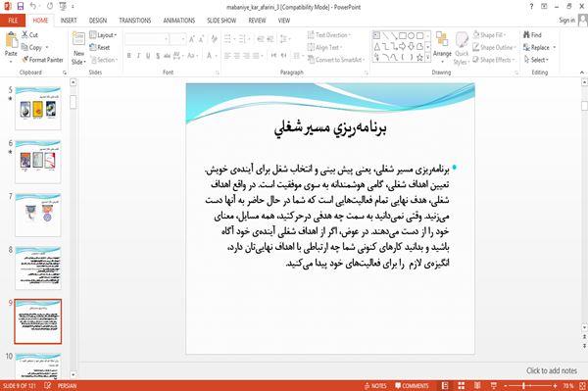Screen dimensions: 588x391
Task: Click 'Click to add notes' area
Action: (552, 370)
